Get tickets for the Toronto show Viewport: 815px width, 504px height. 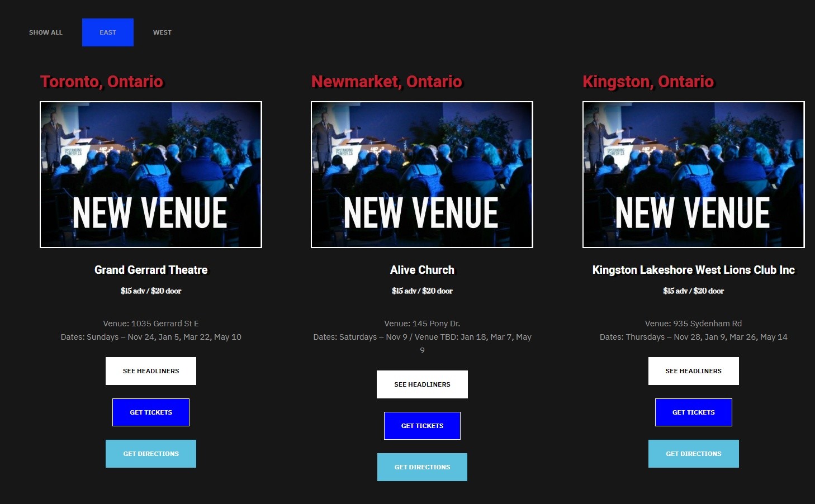(151, 412)
